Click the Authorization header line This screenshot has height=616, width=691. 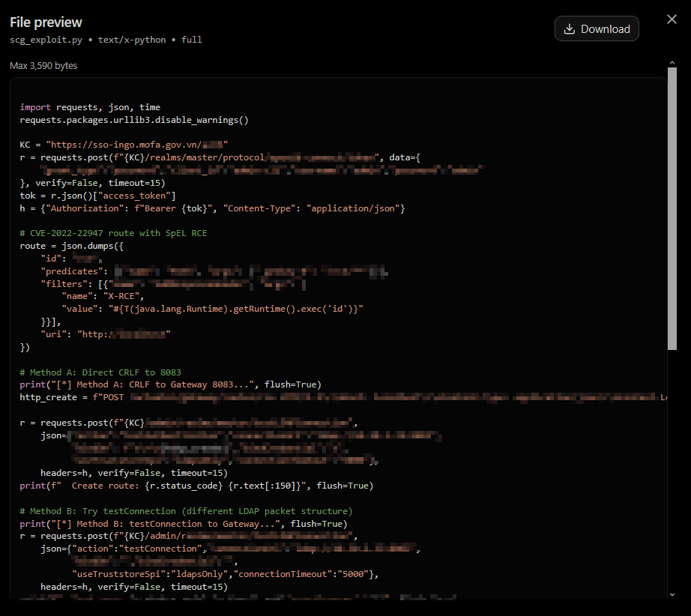(x=212, y=208)
